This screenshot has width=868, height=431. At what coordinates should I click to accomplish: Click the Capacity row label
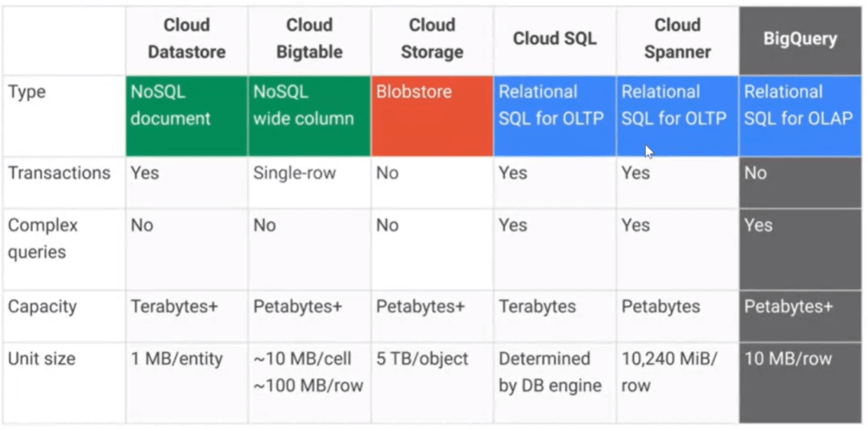point(42,306)
